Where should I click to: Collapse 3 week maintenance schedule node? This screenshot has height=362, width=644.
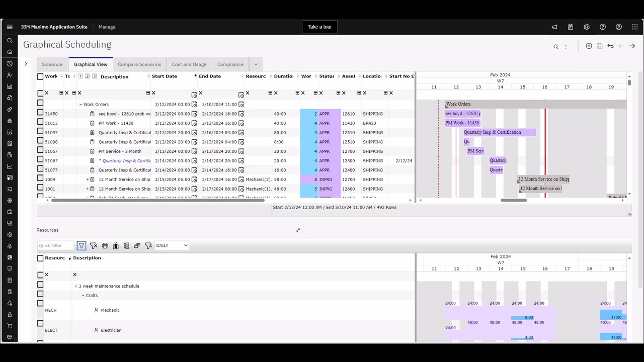pyautogui.click(x=75, y=286)
